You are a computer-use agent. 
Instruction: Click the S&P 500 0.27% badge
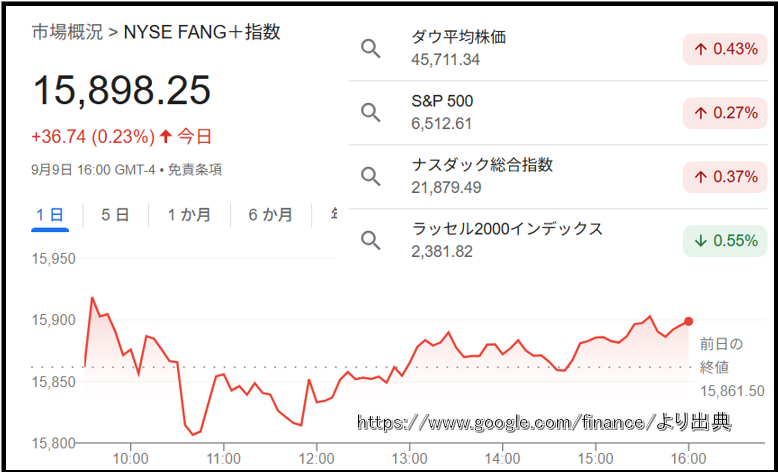(725, 113)
